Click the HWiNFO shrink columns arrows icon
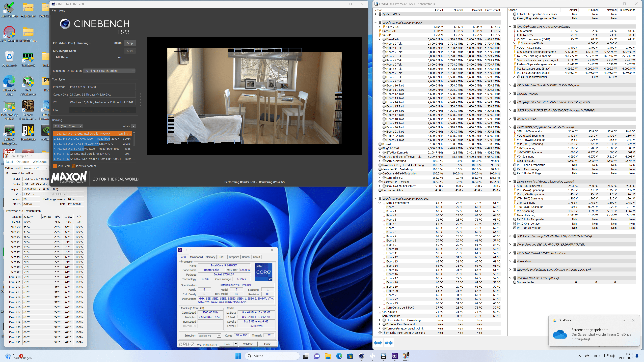 point(389,343)
